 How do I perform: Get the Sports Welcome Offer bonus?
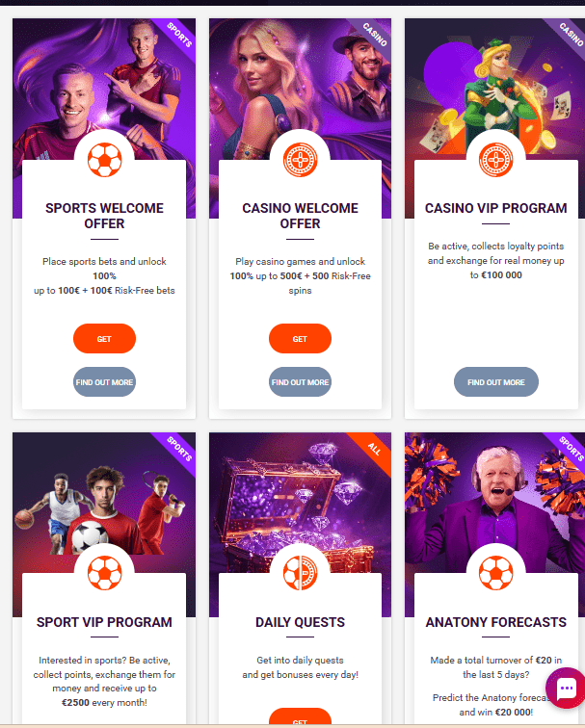pyautogui.click(x=104, y=338)
